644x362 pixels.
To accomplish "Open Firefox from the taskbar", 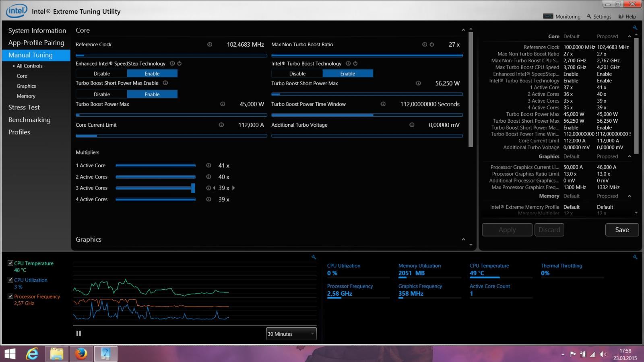I will point(81,354).
